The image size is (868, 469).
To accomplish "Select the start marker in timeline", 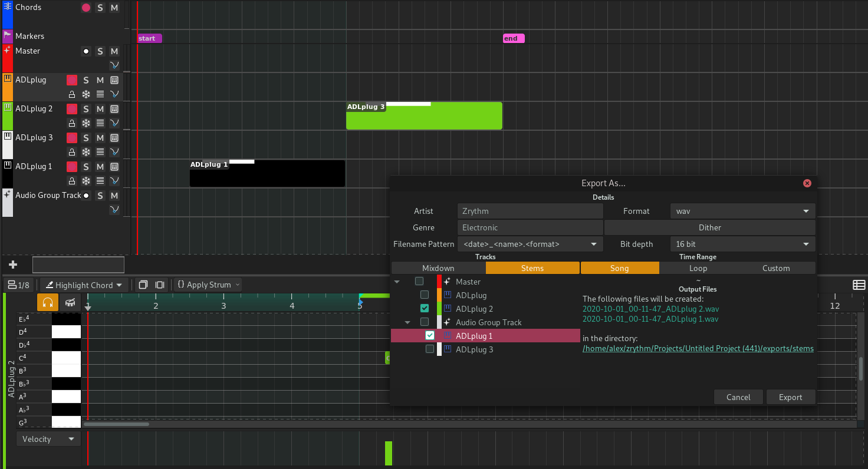I will tap(149, 38).
